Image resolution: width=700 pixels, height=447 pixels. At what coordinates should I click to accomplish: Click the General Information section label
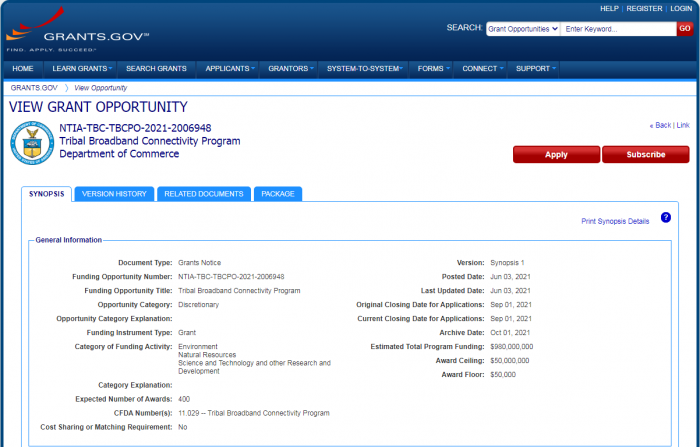(x=68, y=240)
